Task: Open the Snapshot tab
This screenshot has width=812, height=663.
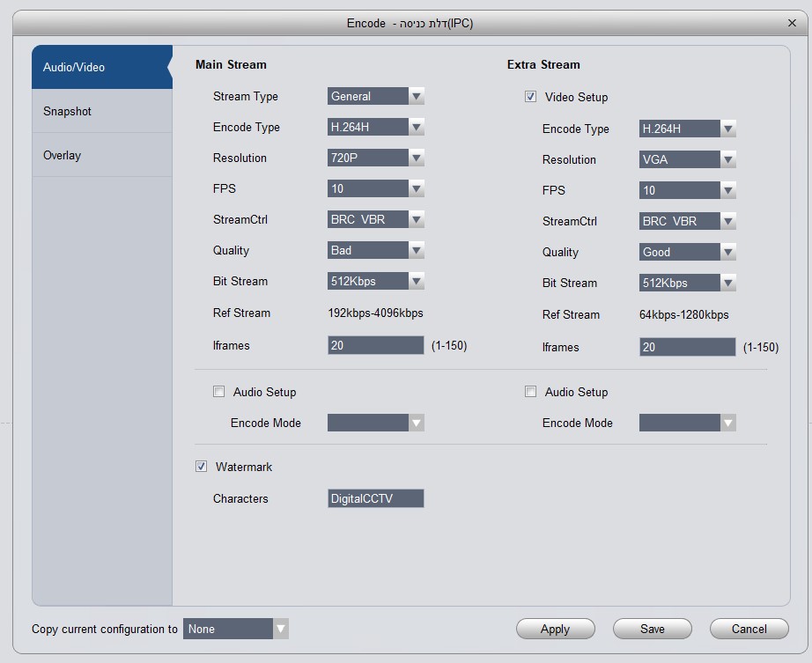Action: [102, 111]
